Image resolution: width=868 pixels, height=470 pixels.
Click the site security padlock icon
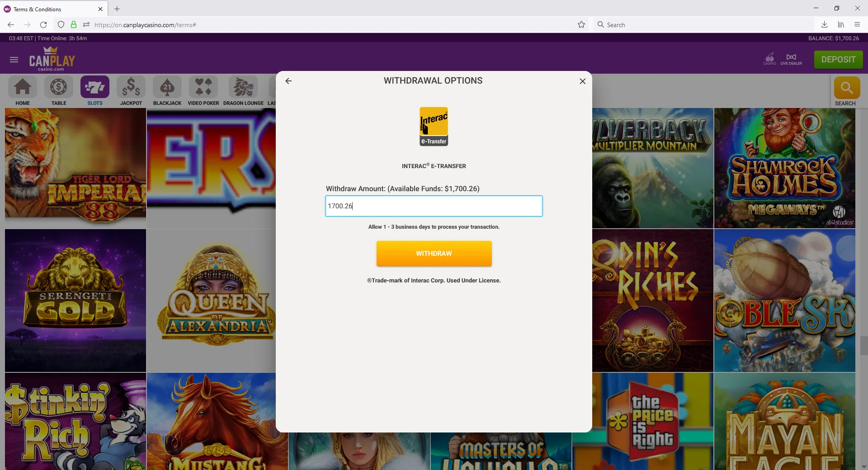click(74, 25)
